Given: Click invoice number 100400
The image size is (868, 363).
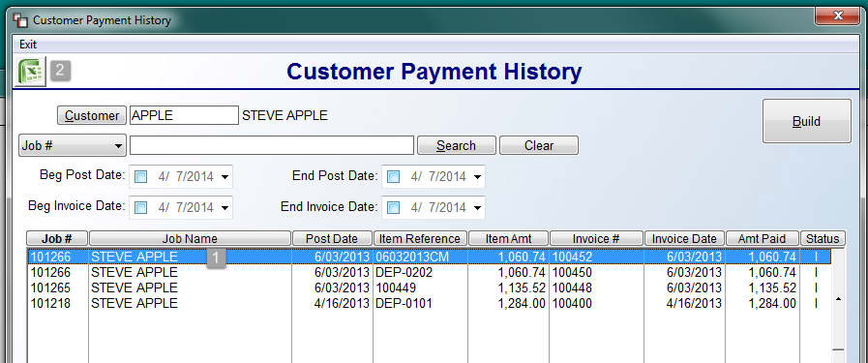Looking at the screenshot, I should click(572, 303).
